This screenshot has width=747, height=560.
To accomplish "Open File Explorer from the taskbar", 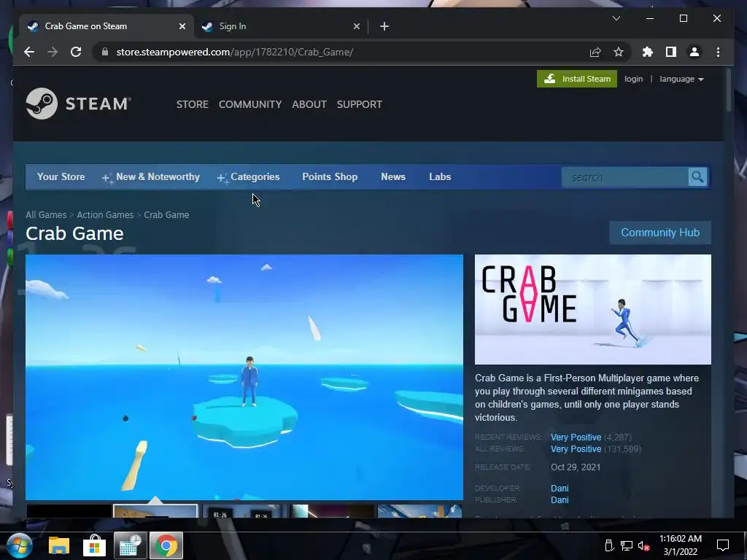I will [x=59, y=545].
